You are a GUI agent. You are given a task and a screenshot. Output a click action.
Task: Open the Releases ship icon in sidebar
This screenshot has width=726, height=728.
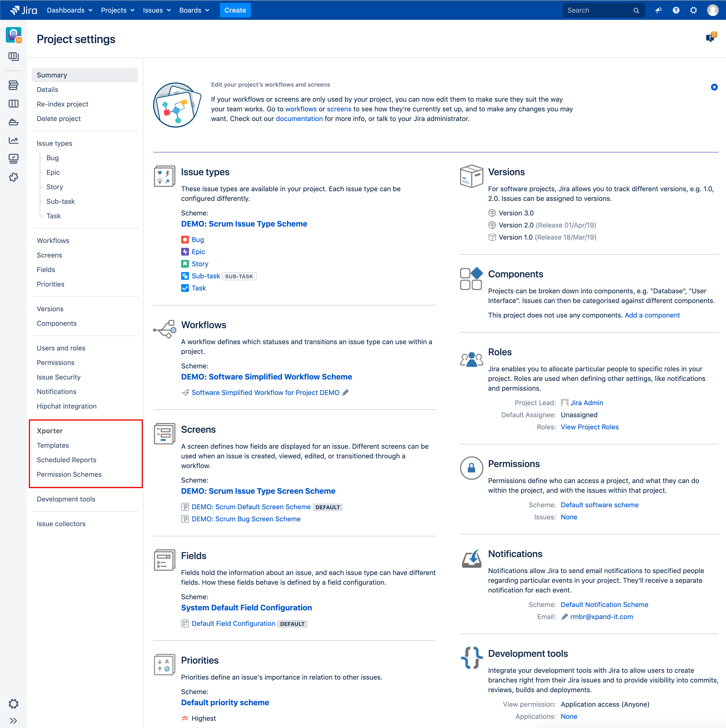pos(14,122)
